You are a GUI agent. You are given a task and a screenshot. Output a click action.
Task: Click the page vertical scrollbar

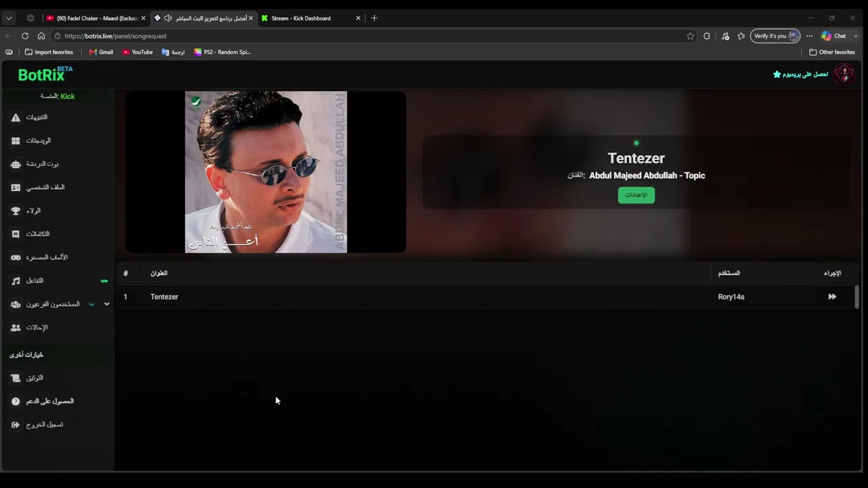pos(857,297)
